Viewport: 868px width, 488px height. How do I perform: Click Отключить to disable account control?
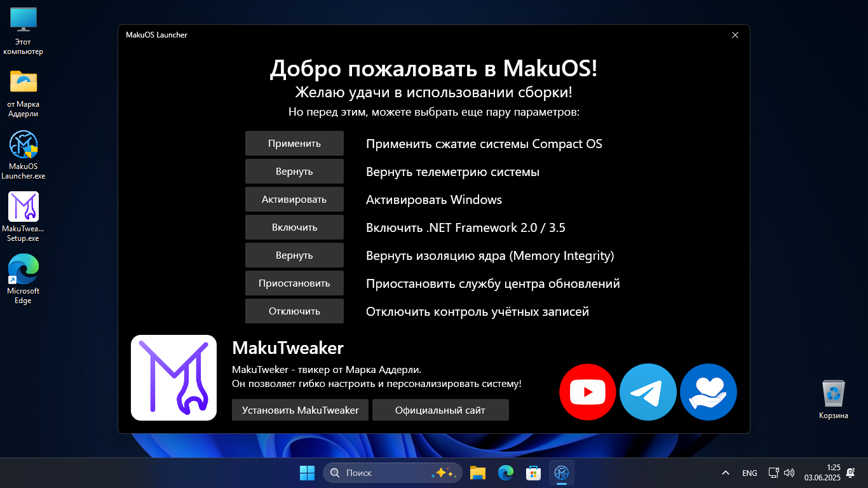point(294,311)
